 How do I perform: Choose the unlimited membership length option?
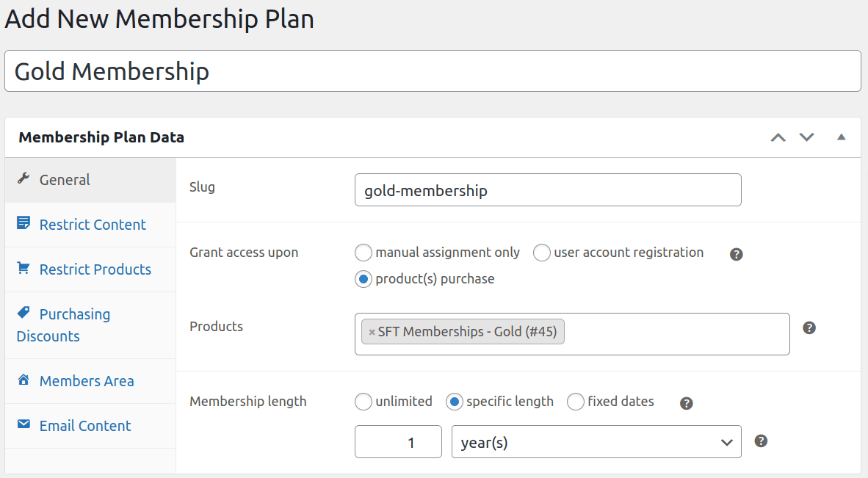click(364, 402)
